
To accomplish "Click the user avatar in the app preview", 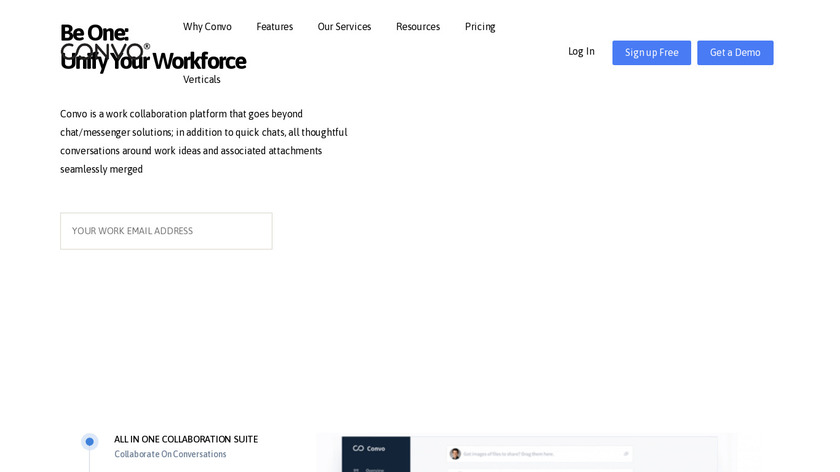I will [x=455, y=453].
